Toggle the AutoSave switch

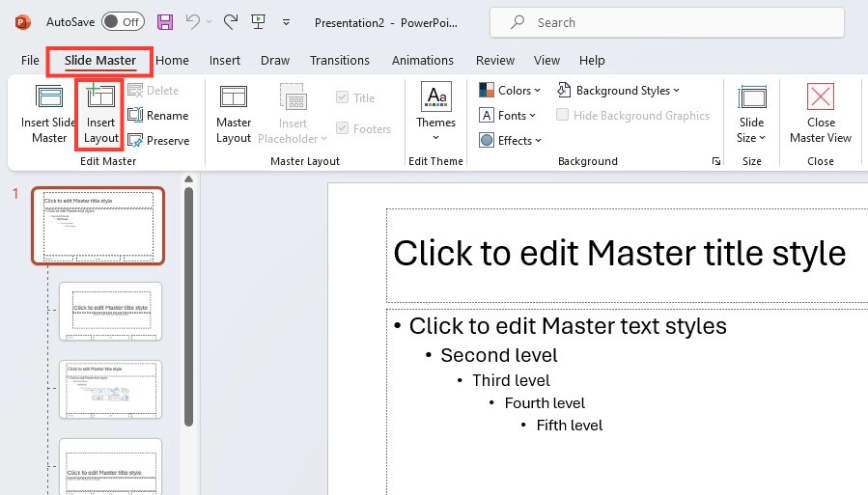123,22
